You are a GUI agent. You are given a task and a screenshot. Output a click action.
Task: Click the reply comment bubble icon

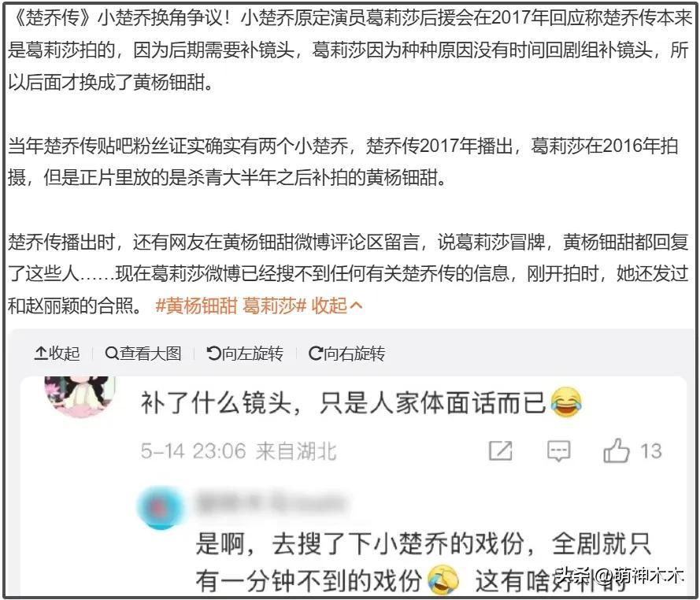point(558,451)
